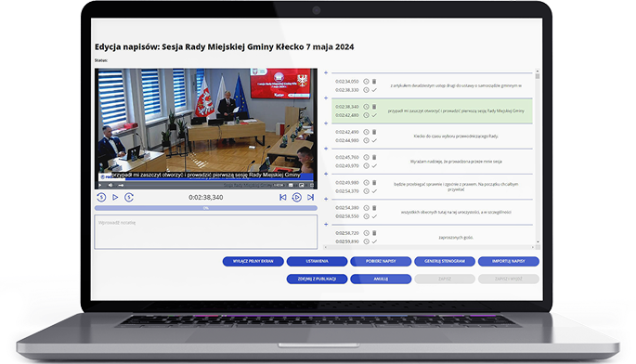Viewport: 636px width, 364px height.
Task: Confirm the highlighted subtitle with its checkmark
Action: [374, 115]
